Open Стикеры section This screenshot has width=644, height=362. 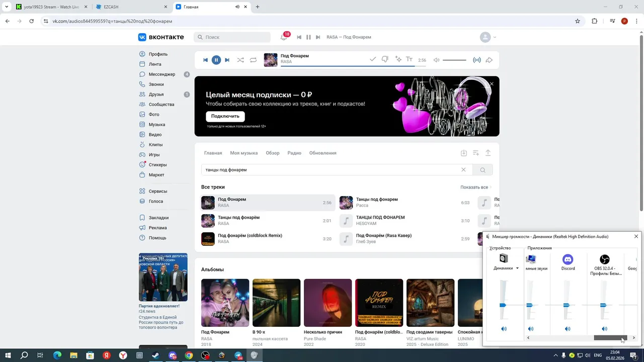coord(157,164)
